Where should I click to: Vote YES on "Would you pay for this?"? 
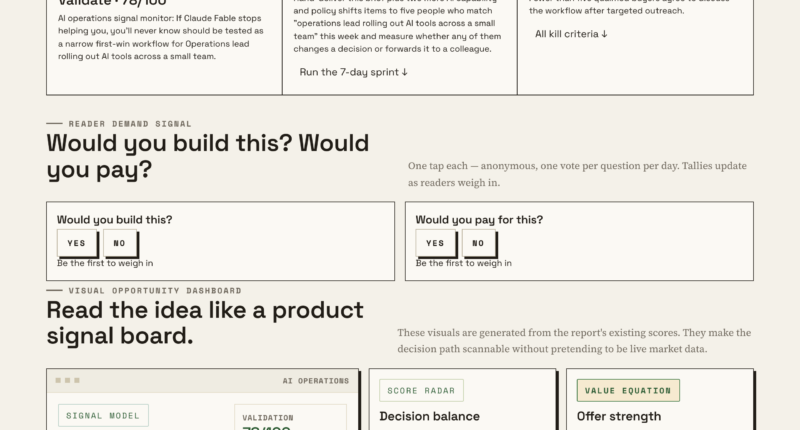pos(435,243)
